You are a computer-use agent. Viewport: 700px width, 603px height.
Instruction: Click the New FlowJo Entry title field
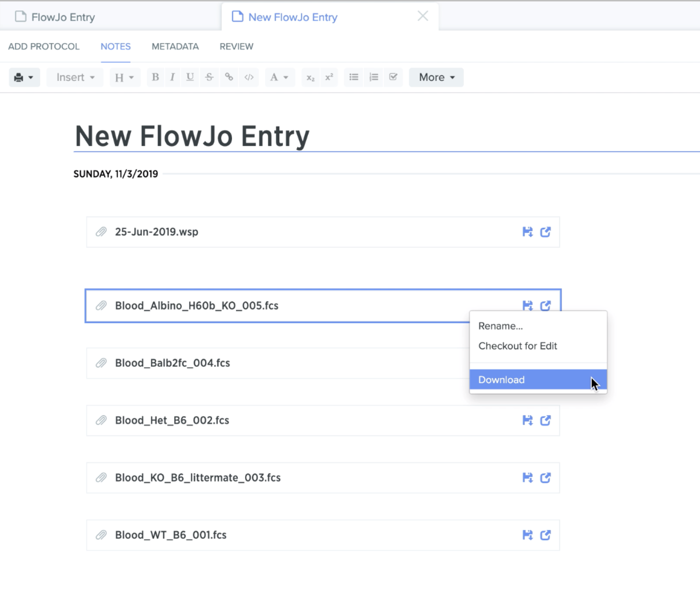tap(387, 136)
